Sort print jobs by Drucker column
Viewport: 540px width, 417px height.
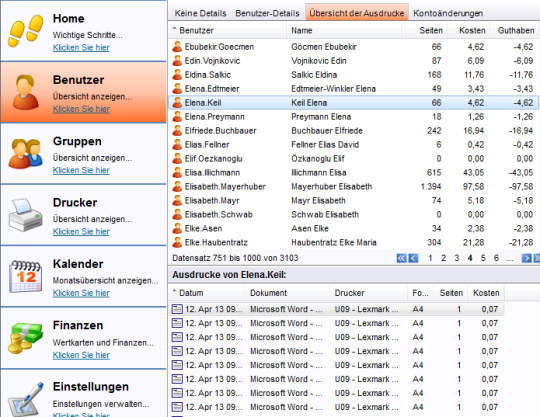(x=368, y=293)
